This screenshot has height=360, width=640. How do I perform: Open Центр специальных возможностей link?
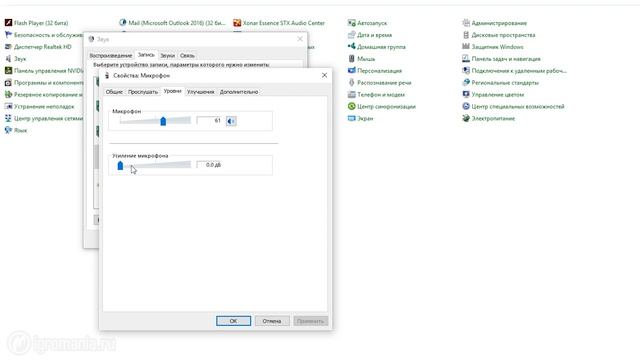click(x=518, y=107)
